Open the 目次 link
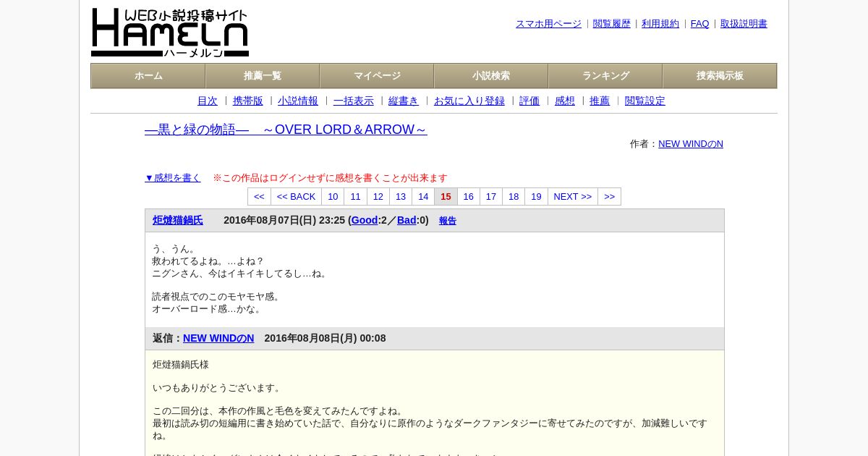 click(208, 101)
